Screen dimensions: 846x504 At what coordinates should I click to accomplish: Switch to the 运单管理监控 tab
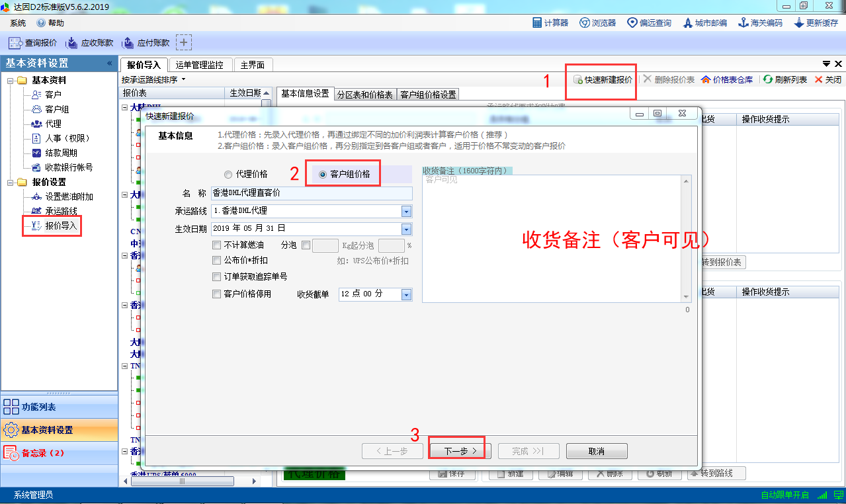point(200,65)
